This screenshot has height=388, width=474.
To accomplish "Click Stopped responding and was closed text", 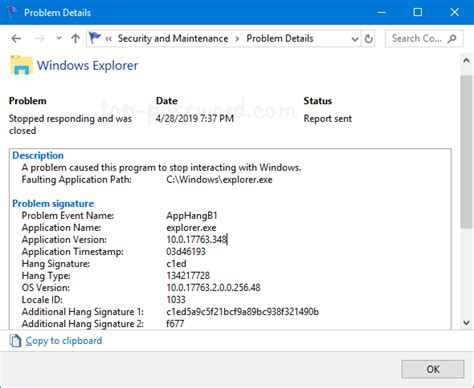I will coord(70,124).
